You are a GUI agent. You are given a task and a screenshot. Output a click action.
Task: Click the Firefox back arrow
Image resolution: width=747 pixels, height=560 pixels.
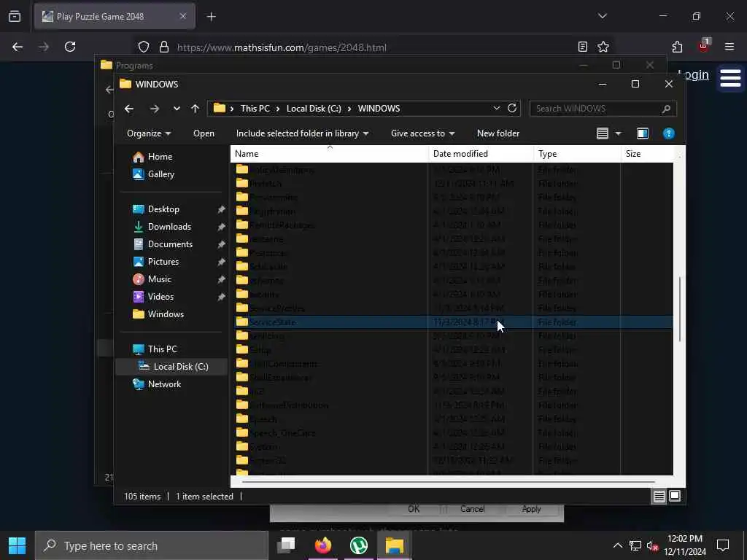pyautogui.click(x=18, y=47)
